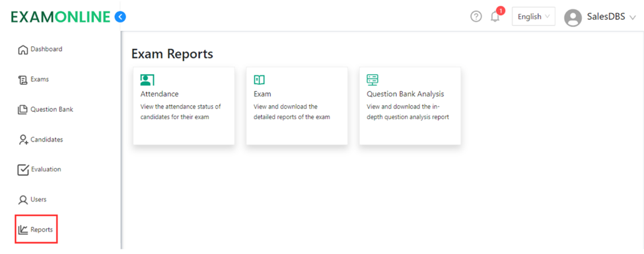Click the green Attendance card icon
644x254 pixels.
pos(147,80)
